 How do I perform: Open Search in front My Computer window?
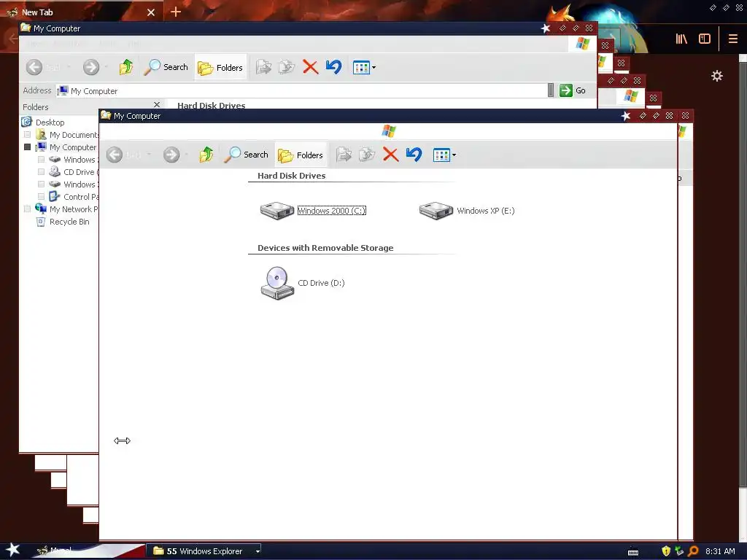click(247, 155)
